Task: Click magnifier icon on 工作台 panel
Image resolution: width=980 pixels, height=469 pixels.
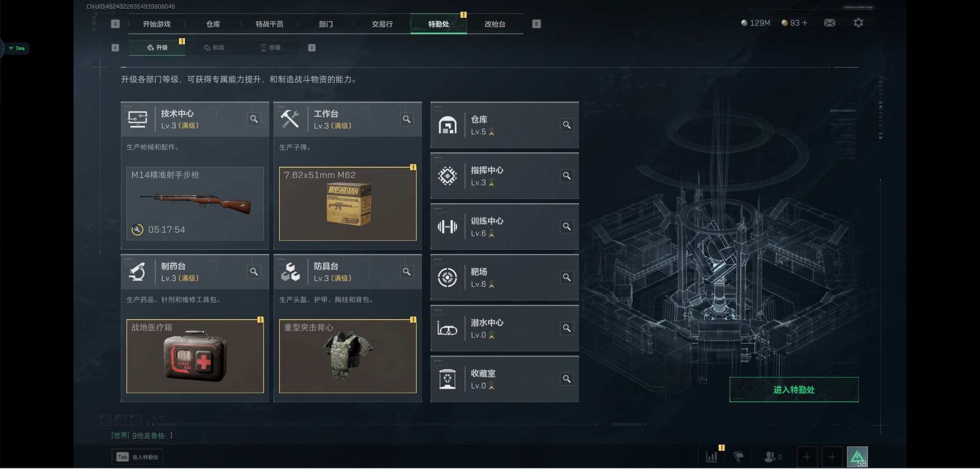Action: (406, 119)
